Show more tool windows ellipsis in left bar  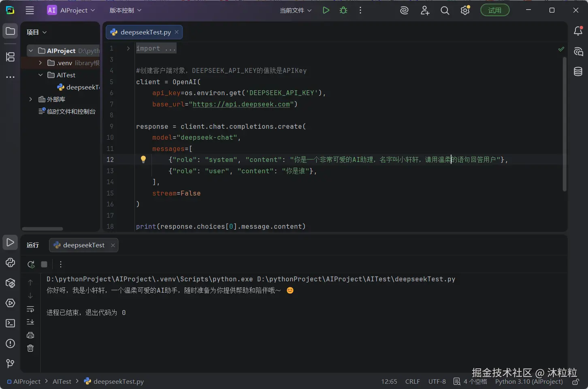click(11, 77)
